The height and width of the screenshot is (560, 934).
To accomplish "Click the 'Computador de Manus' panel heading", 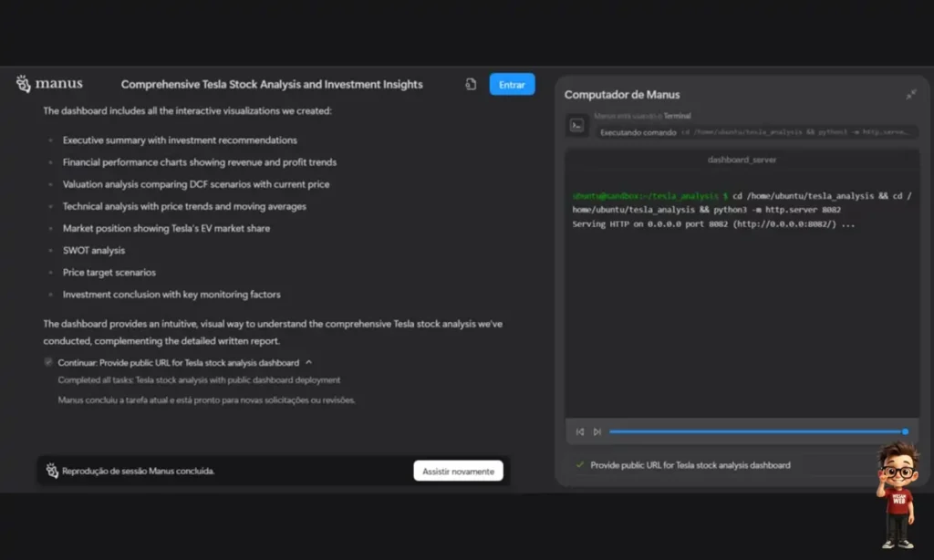I will click(622, 94).
